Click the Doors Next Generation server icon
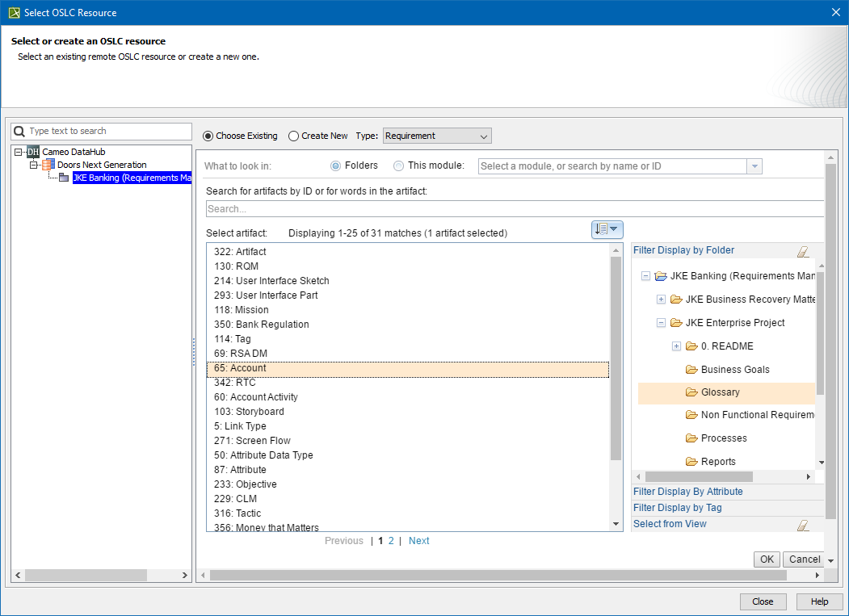849x616 pixels. click(x=48, y=165)
